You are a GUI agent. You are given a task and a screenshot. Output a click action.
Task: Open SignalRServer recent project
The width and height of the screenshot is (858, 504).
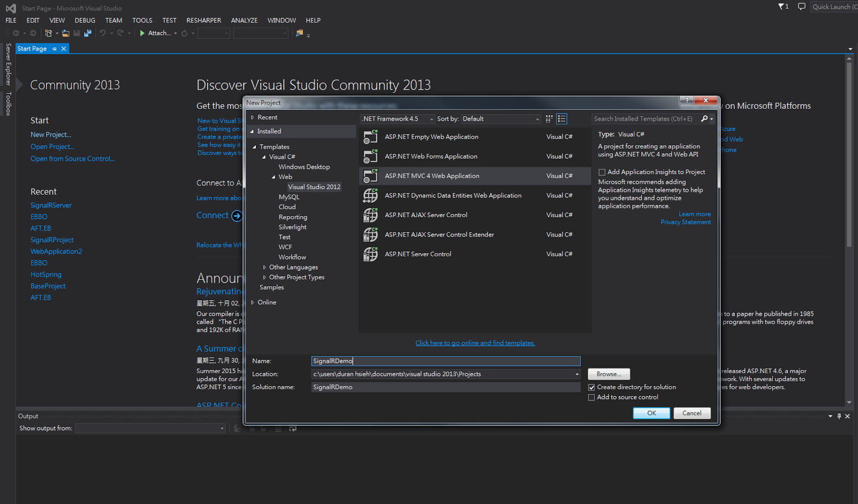click(51, 205)
